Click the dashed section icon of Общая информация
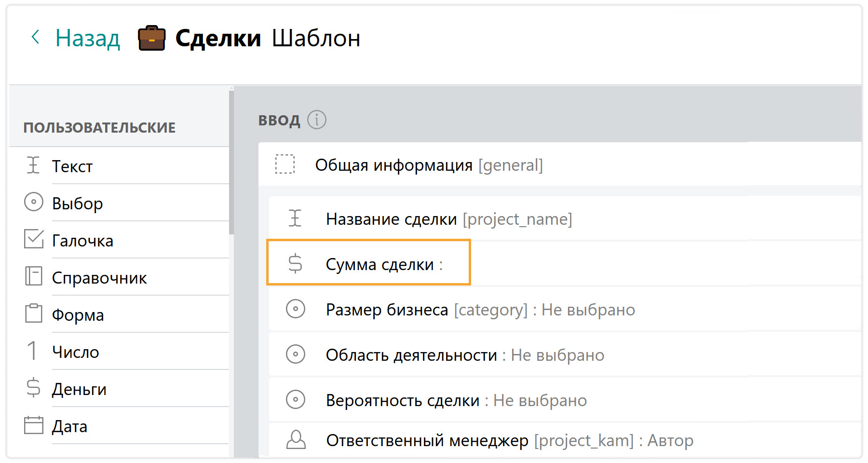The image size is (868, 463). pyautogui.click(x=285, y=164)
